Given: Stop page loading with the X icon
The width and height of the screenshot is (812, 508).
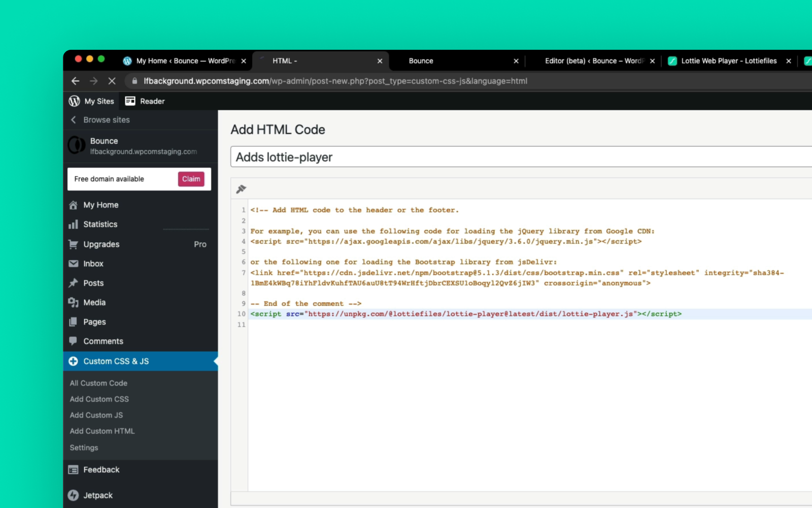Looking at the screenshot, I should (112, 81).
